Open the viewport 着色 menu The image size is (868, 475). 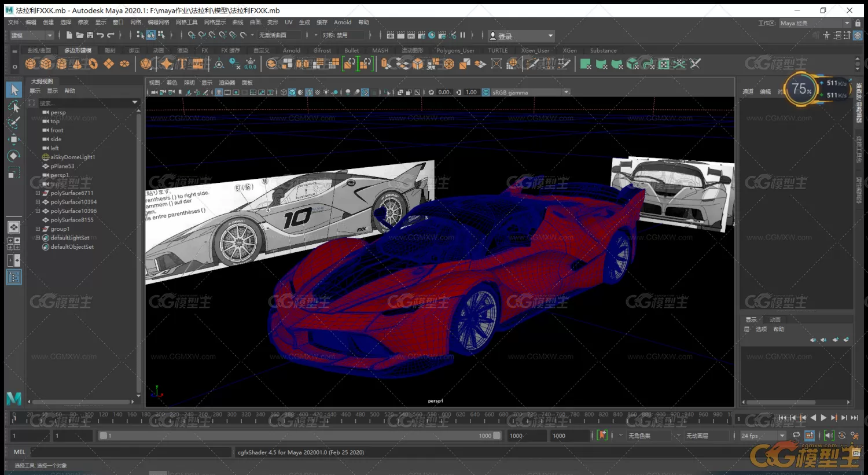[x=172, y=83]
